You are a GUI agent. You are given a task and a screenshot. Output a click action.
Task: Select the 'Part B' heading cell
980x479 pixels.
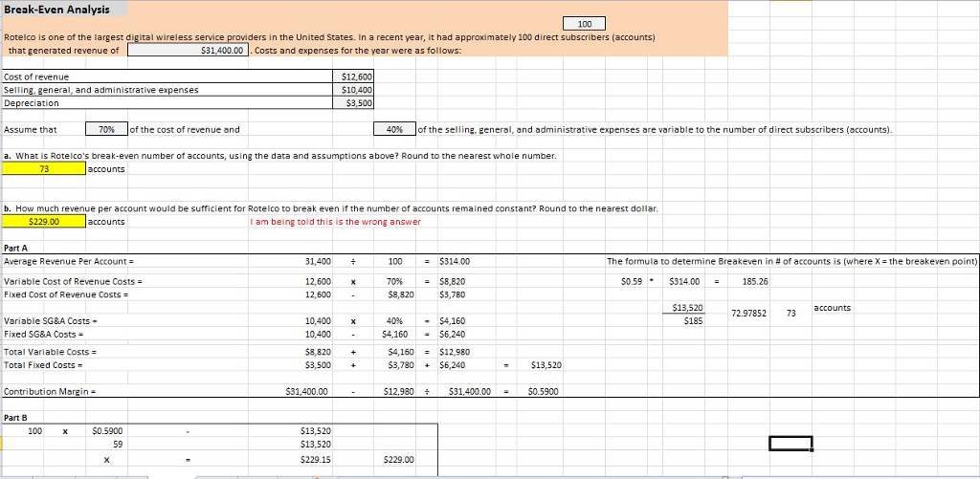[x=15, y=417]
